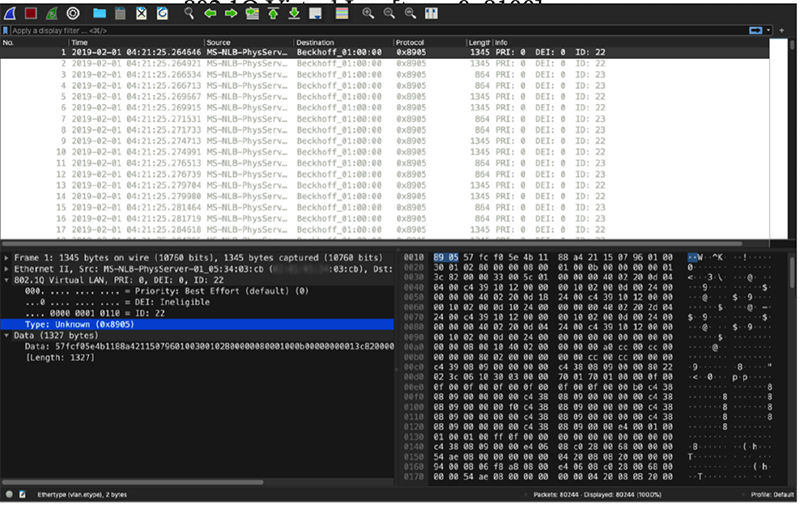This screenshot has height=508, width=800.
Task: Sort by the Length column header
Action: pyautogui.click(x=479, y=43)
